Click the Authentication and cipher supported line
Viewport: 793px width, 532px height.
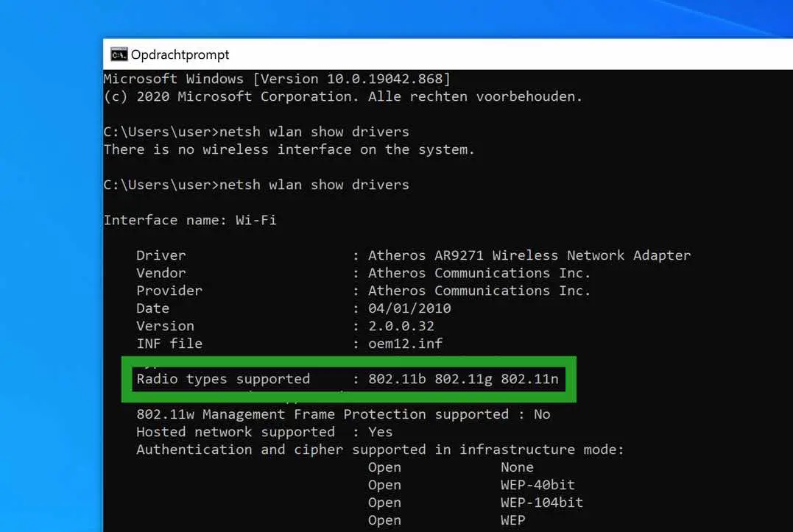click(x=381, y=450)
